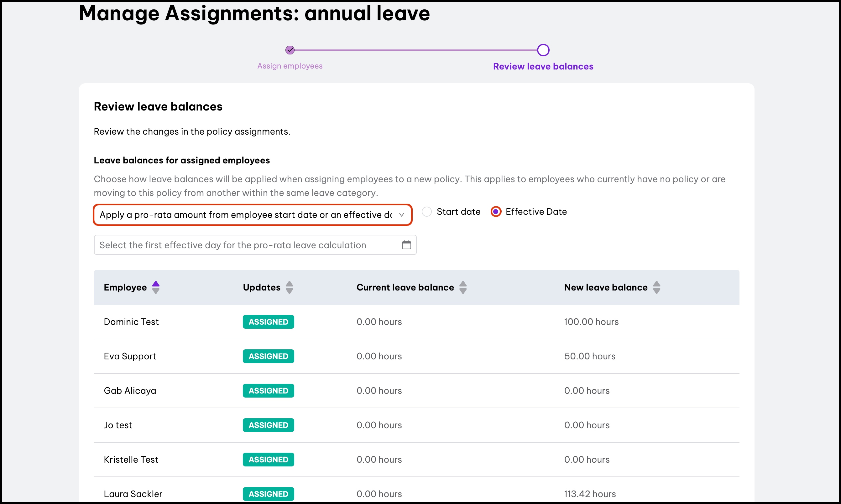Select Review leave balances step label
Screen dimensions: 841x504
click(x=543, y=67)
